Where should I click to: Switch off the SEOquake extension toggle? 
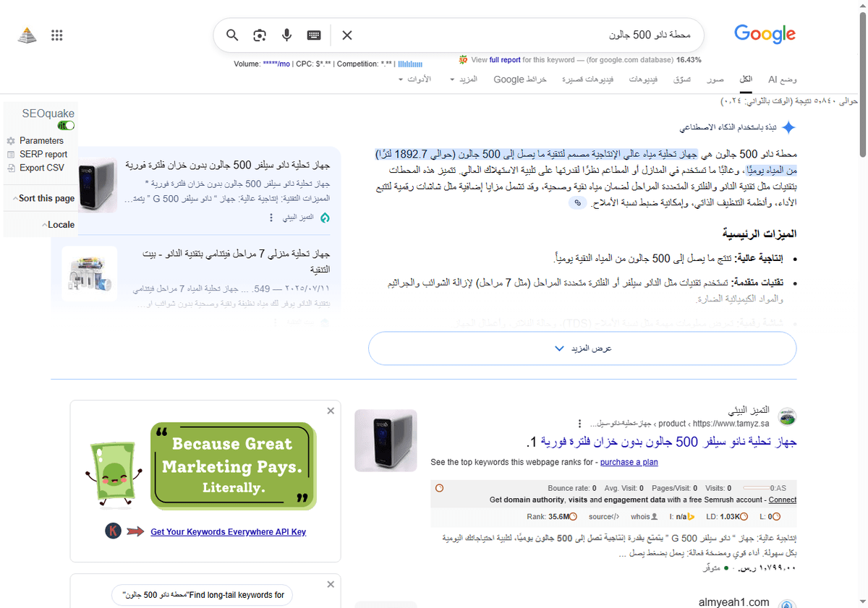pyautogui.click(x=66, y=125)
